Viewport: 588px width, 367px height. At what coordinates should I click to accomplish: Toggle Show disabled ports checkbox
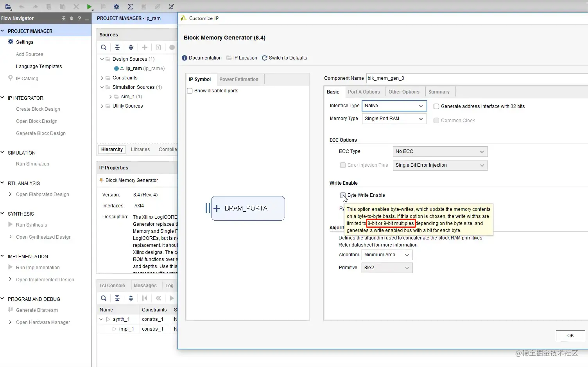point(190,91)
